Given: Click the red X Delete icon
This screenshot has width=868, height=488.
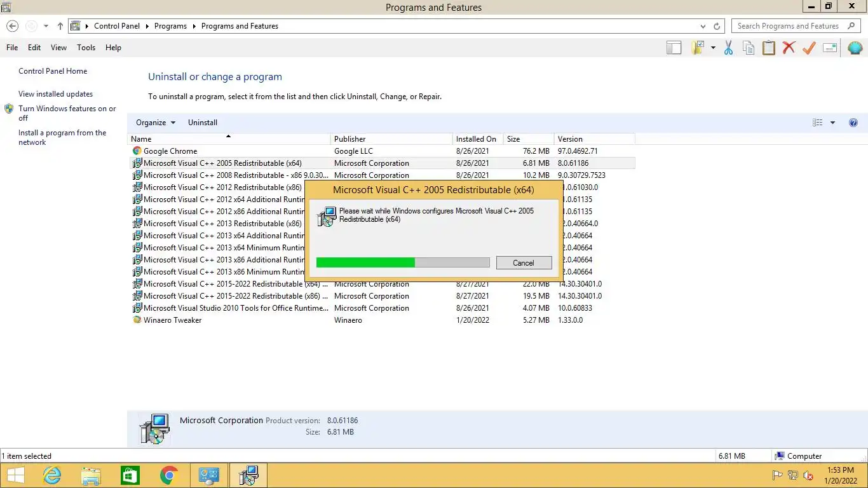Looking at the screenshot, I should (x=789, y=48).
